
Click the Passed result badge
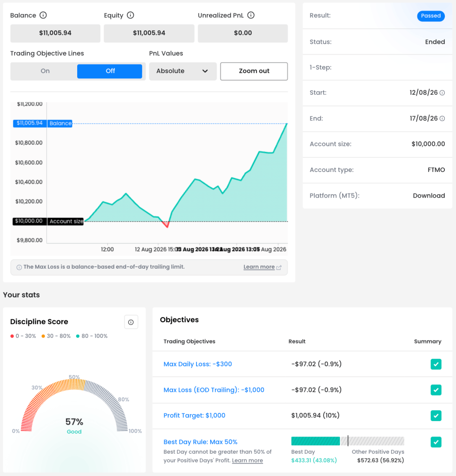click(431, 16)
